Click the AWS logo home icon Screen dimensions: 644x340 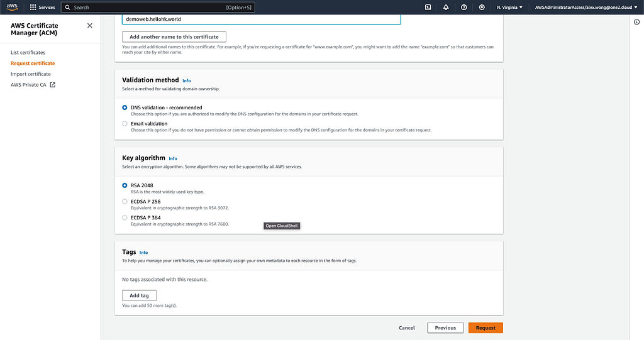pyautogui.click(x=12, y=7)
